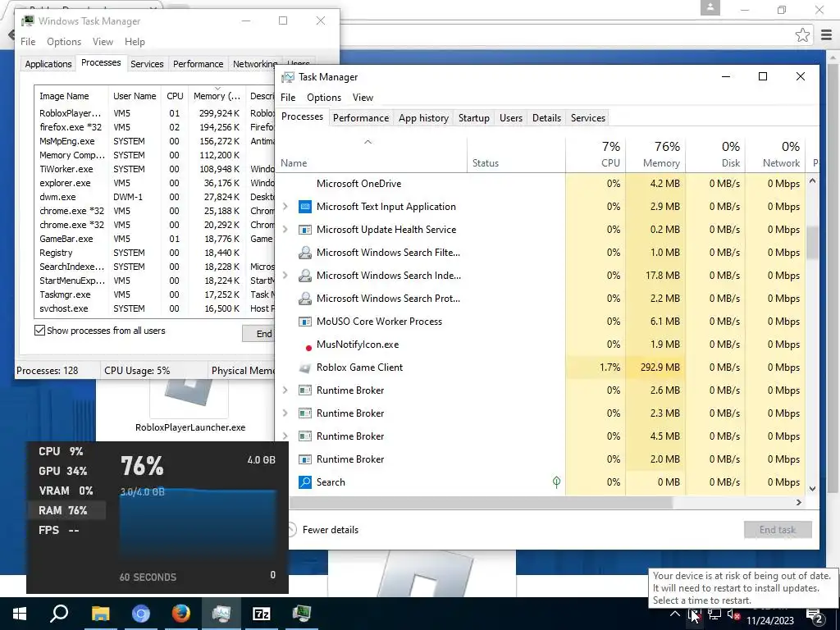Open File Explorer from the taskbar
The width and height of the screenshot is (840, 630).
(100, 614)
